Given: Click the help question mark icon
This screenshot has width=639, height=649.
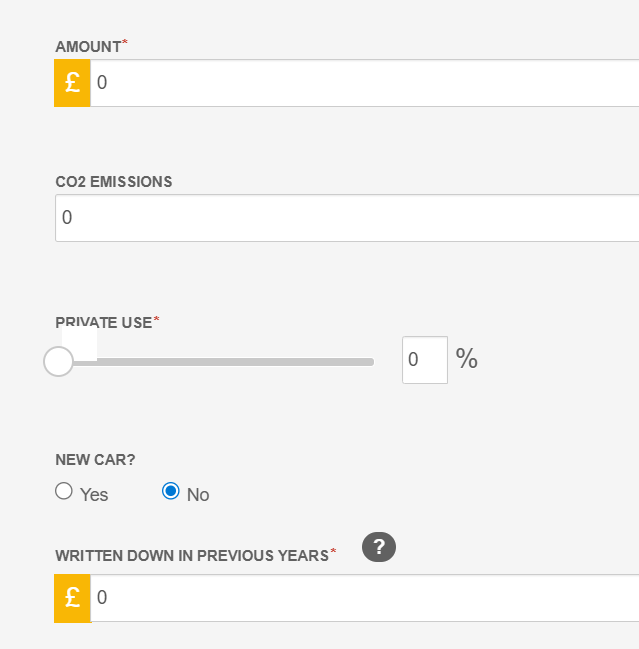Looking at the screenshot, I should [379, 547].
